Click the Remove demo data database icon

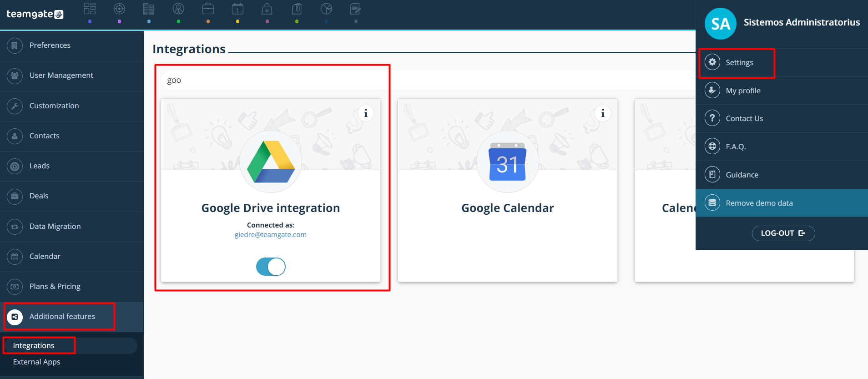712,202
